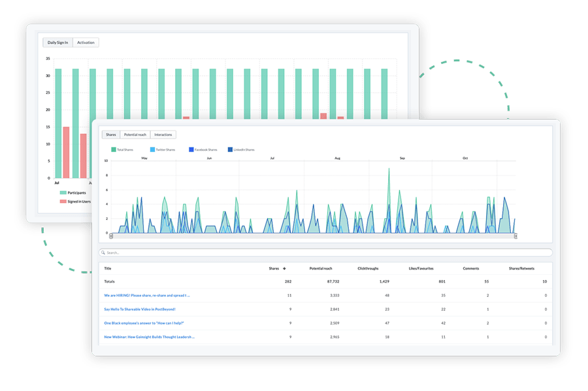
Task: Select the Shares tab
Action: click(x=111, y=135)
